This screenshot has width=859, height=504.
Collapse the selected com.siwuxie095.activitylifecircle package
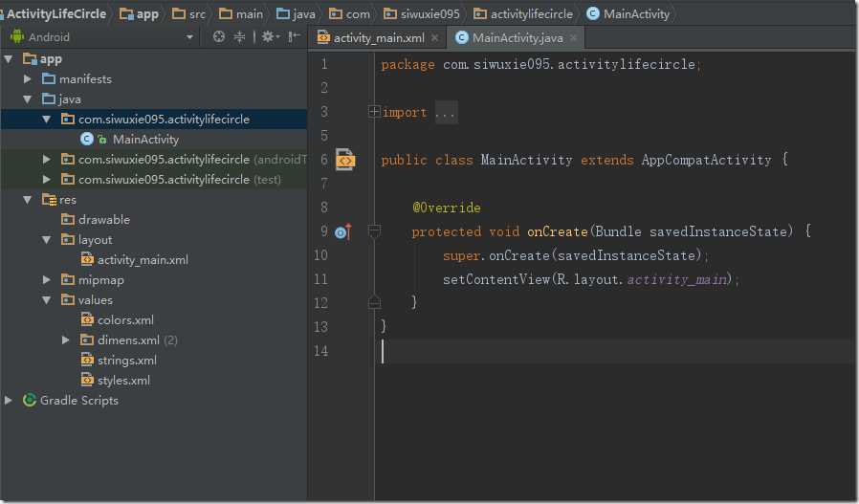[x=47, y=119]
